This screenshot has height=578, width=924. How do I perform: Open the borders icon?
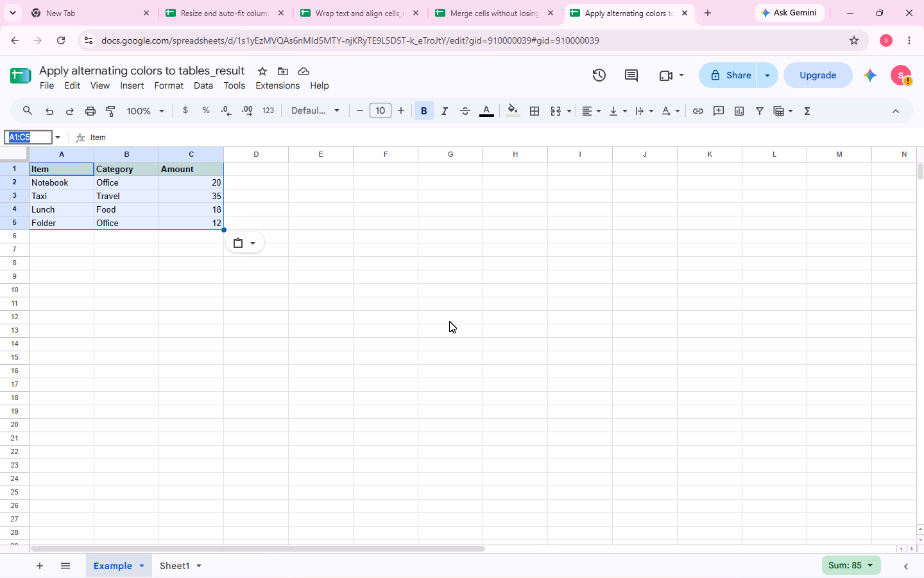click(535, 111)
